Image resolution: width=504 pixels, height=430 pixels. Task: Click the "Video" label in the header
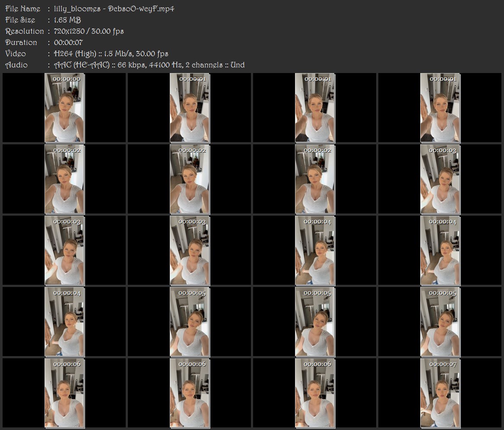point(16,54)
